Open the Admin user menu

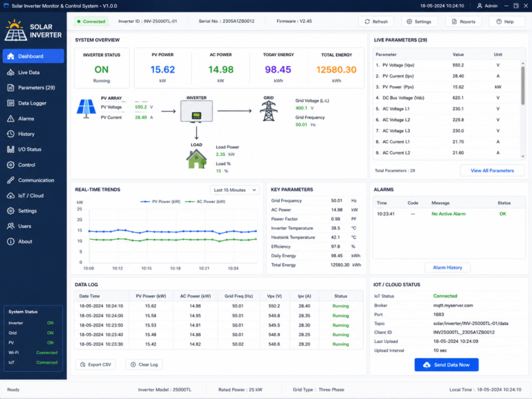coord(487,6)
